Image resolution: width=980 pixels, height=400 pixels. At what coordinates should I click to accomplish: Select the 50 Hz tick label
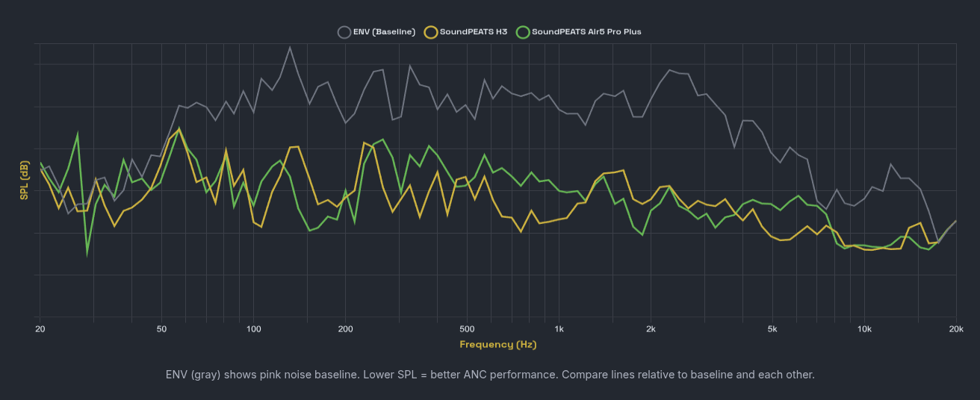(161, 328)
